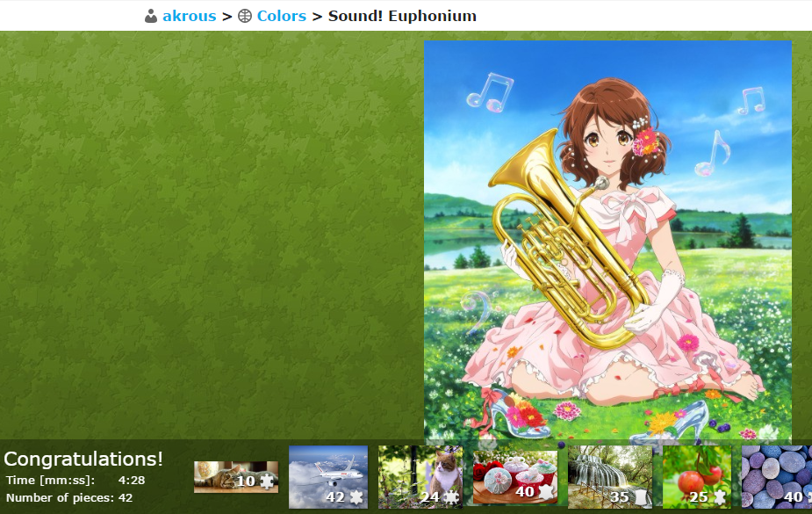This screenshot has height=514, width=812.
Task: Click the puzzle piece icon on cupcakes thumbnail
Action: click(546, 490)
